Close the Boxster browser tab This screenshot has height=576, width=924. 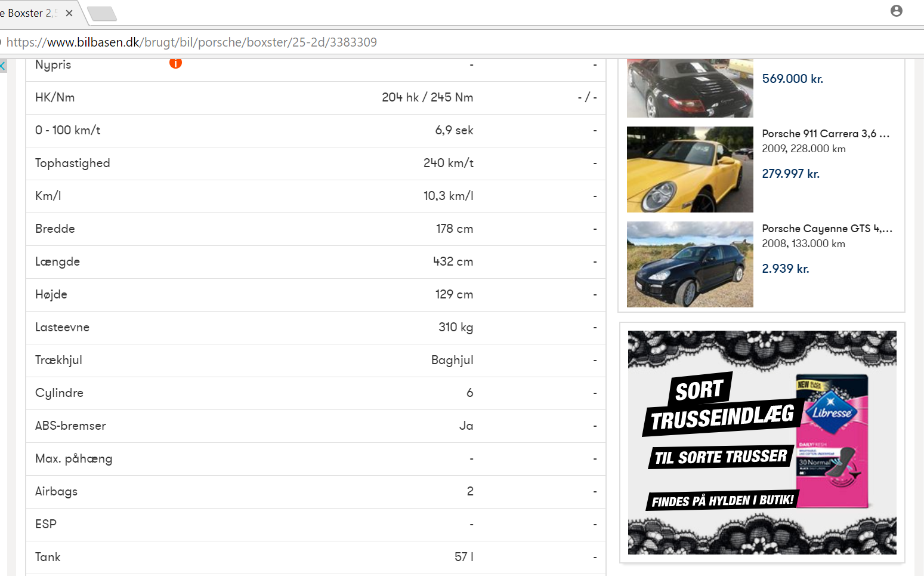click(69, 13)
